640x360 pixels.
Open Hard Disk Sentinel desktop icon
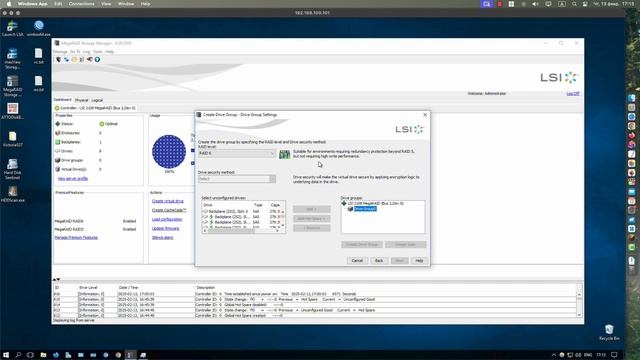tap(12, 169)
